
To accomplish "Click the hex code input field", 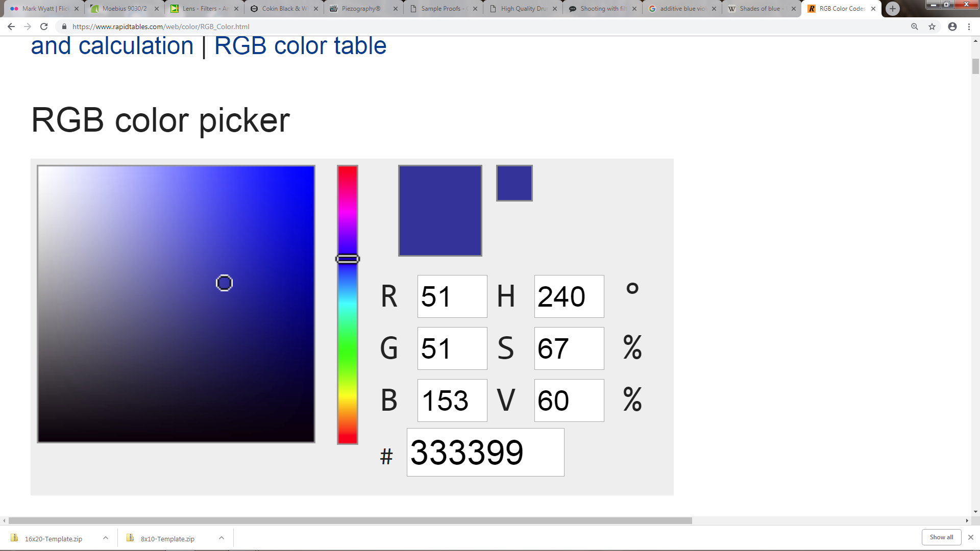I will pos(485,453).
